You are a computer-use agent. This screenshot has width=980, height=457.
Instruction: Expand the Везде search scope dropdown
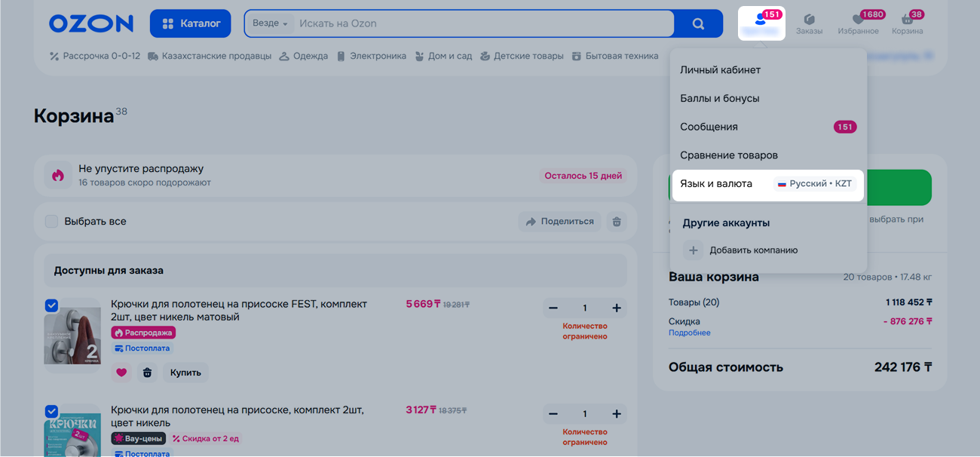(270, 23)
